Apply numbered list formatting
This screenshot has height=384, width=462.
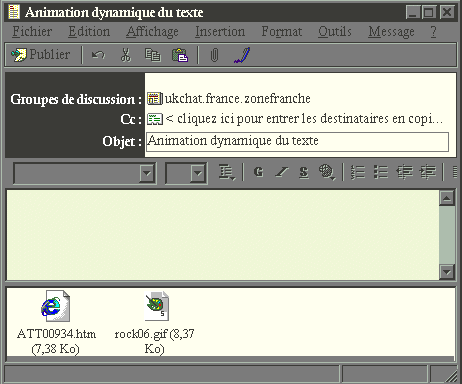pyautogui.click(x=358, y=172)
